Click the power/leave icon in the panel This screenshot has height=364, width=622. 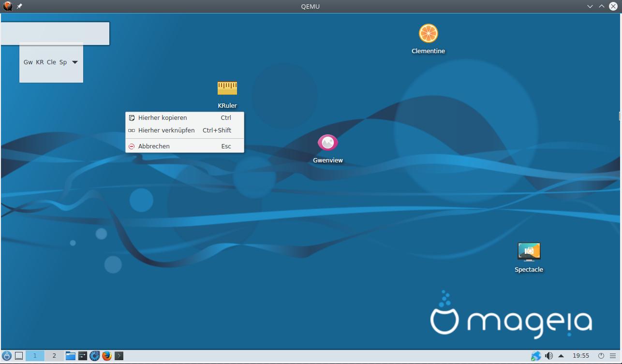601,356
